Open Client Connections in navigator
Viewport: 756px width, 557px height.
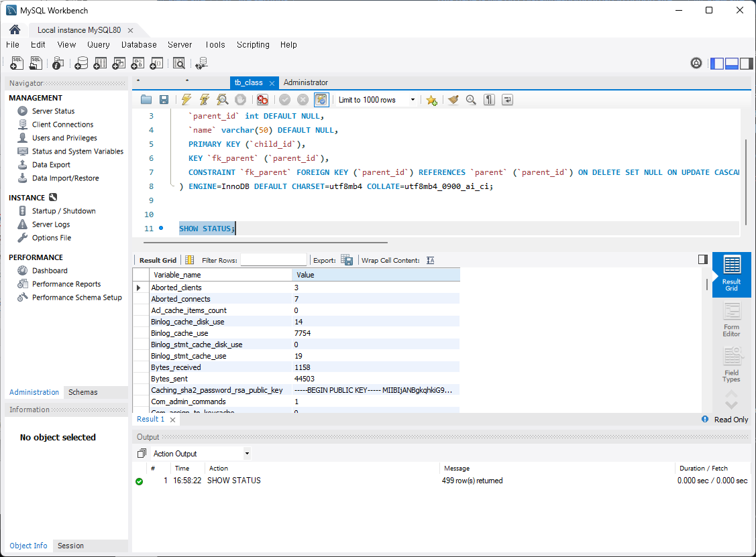click(x=62, y=124)
